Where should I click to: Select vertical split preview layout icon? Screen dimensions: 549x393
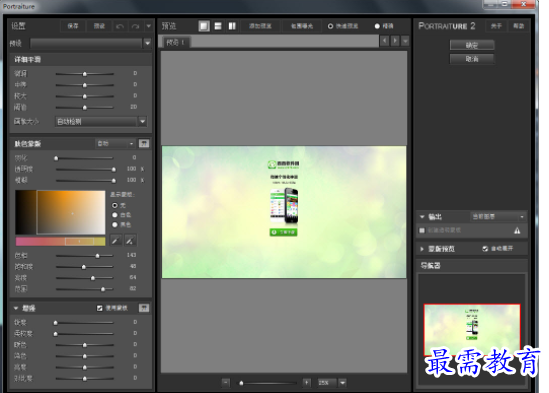click(x=232, y=26)
